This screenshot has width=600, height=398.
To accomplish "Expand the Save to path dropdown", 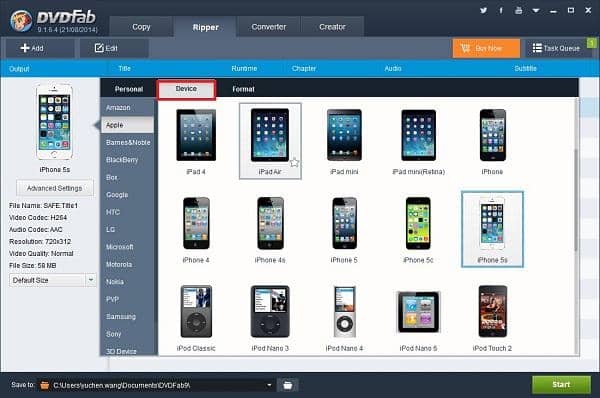I will pyautogui.click(x=269, y=385).
